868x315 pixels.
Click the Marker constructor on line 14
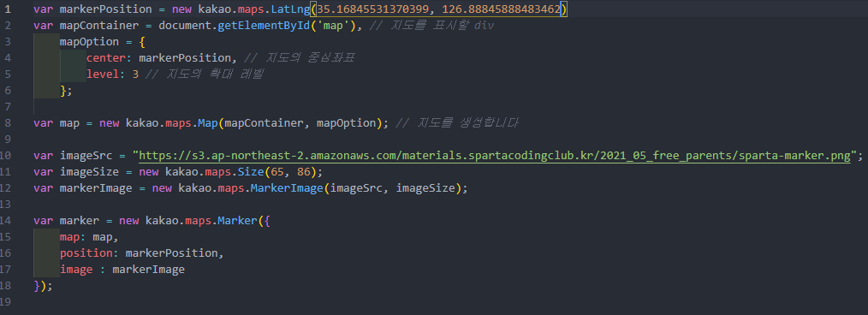237,220
